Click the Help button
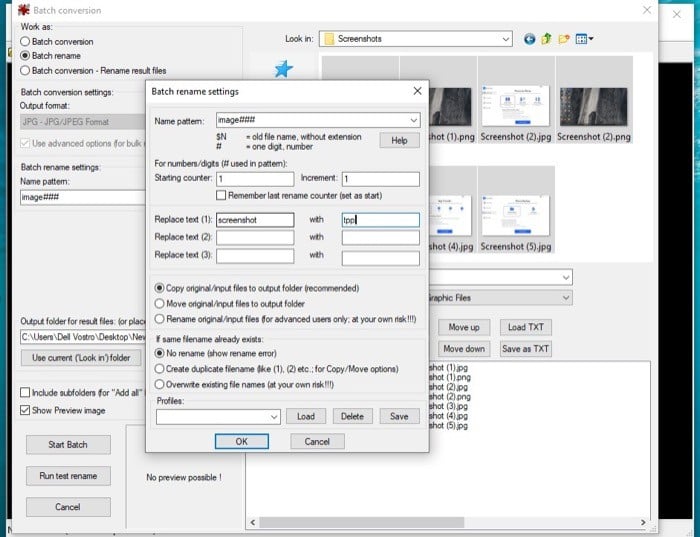 [x=399, y=141]
